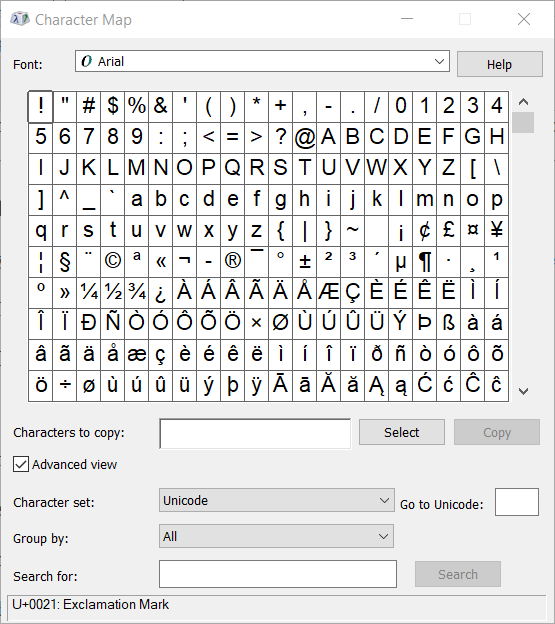Select the pound sterling £ character
This screenshot has height=624, width=555.
[448, 230]
